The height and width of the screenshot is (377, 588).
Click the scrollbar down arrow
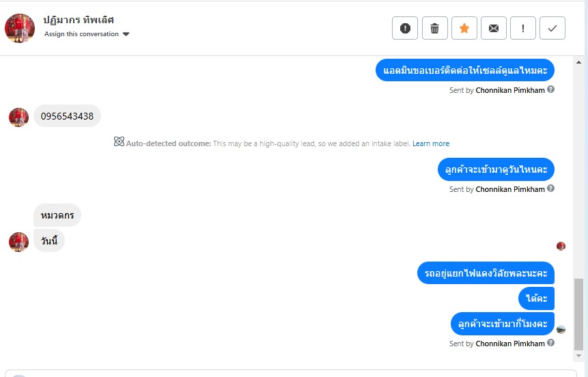[x=578, y=356]
